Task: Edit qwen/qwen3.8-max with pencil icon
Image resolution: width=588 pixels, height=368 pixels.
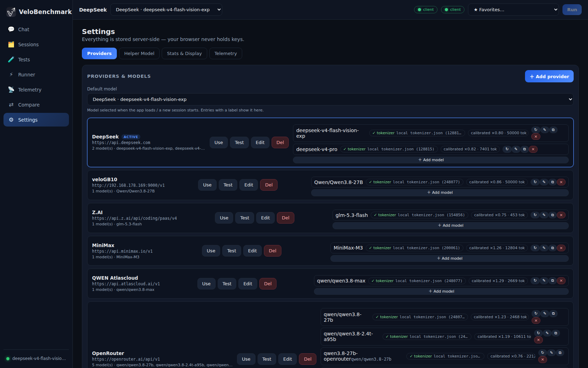Action: tap(544, 281)
